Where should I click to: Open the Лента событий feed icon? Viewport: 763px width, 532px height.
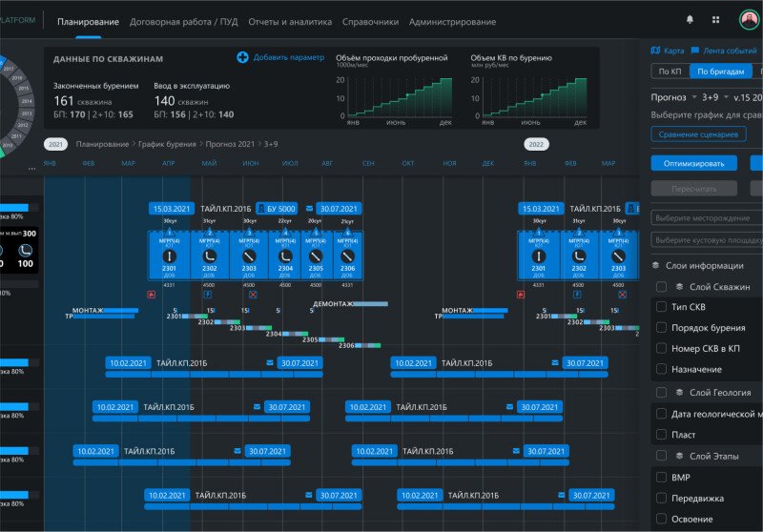point(696,51)
